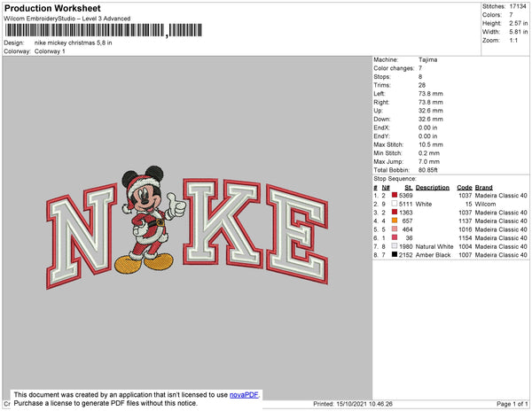Click the Stops value 8
The image size is (532, 411).
(x=420, y=76)
